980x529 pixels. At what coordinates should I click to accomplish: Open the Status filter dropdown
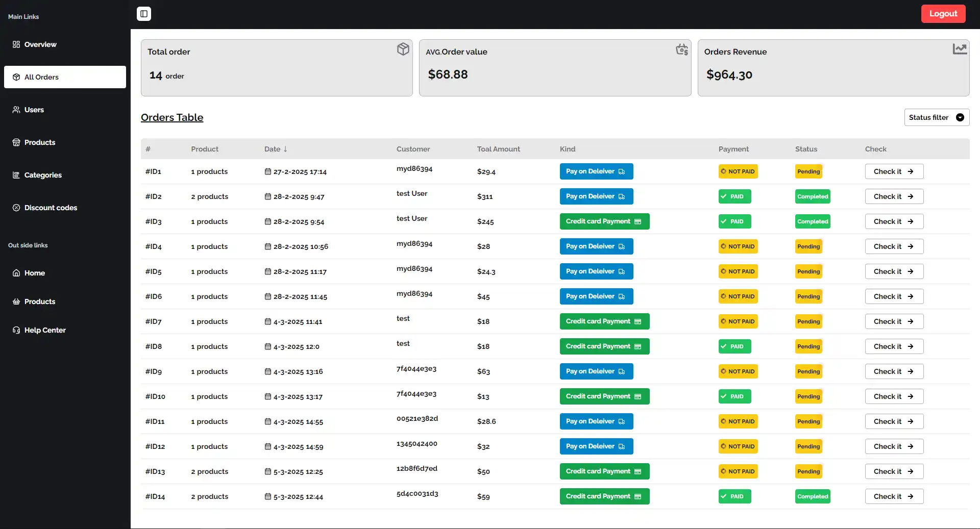point(936,117)
